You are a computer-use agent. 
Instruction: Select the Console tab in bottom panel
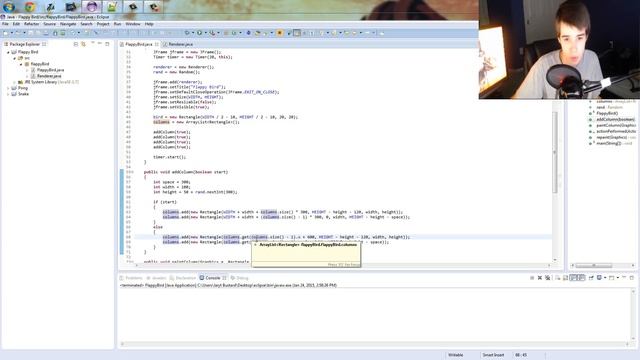(212, 278)
